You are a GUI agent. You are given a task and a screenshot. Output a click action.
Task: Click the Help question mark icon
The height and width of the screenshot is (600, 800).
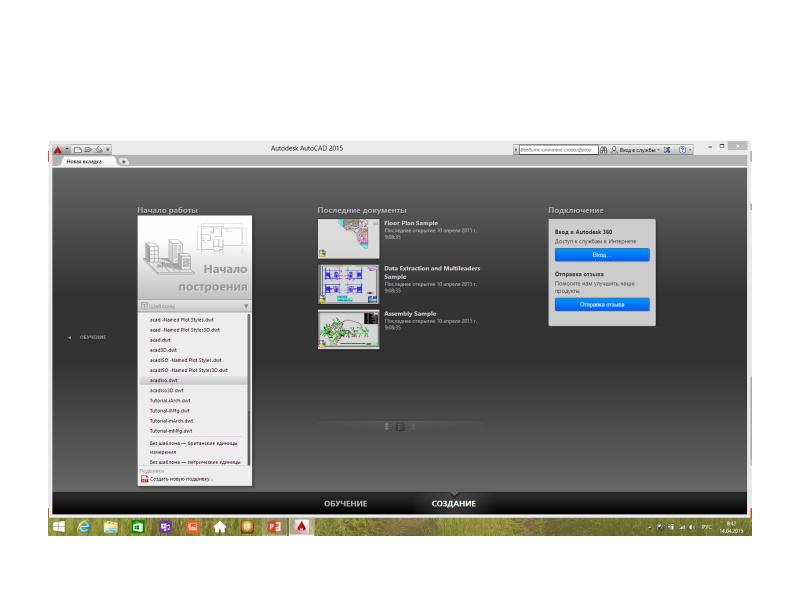[x=682, y=150]
